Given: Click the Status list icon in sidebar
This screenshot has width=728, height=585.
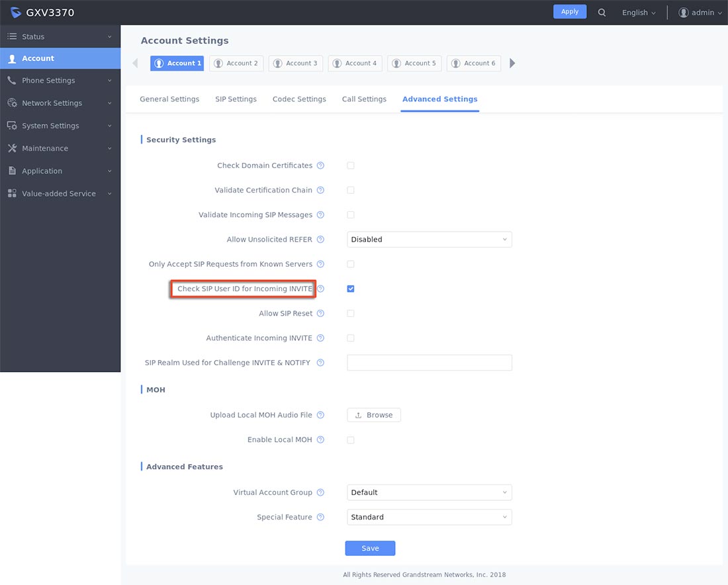Looking at the screenshot, I should [12, 36].
